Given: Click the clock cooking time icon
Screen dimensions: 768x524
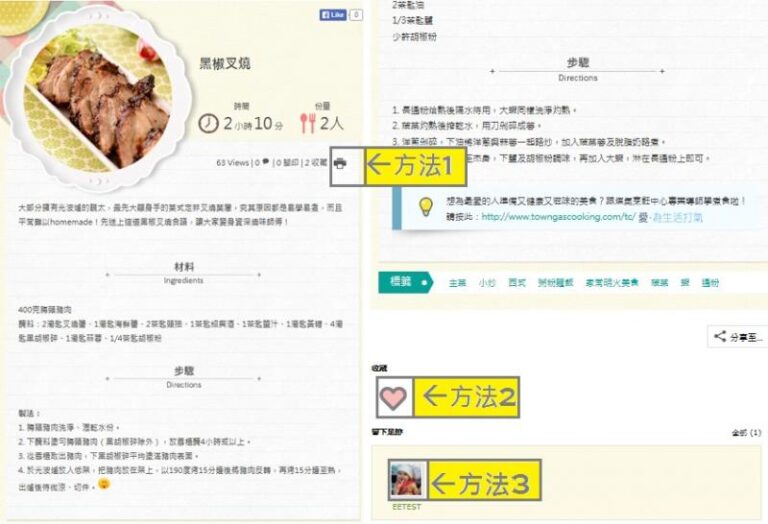Looking at the screenshot, I should [208, 123].
